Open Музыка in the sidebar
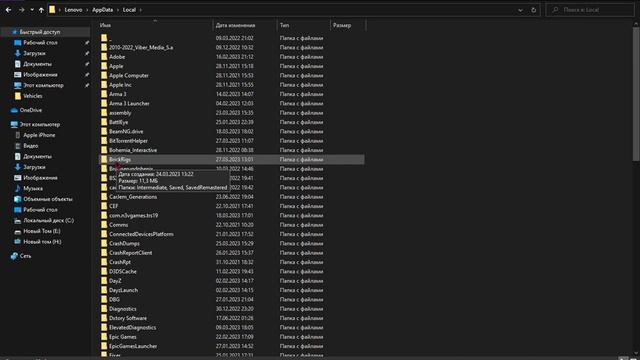This screenshot has height=360, width=640. pos(33,189)
